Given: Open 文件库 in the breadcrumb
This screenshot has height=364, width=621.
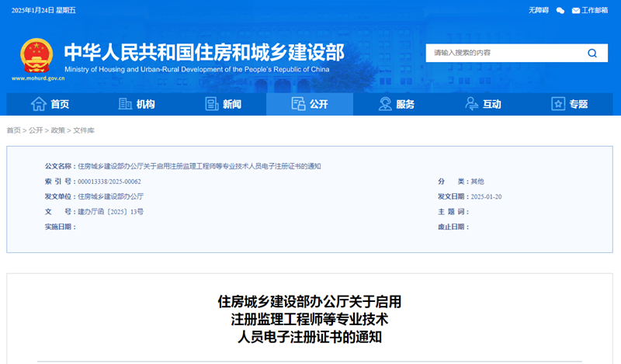Looking at the screenshot, I should (x=84, y=130).
